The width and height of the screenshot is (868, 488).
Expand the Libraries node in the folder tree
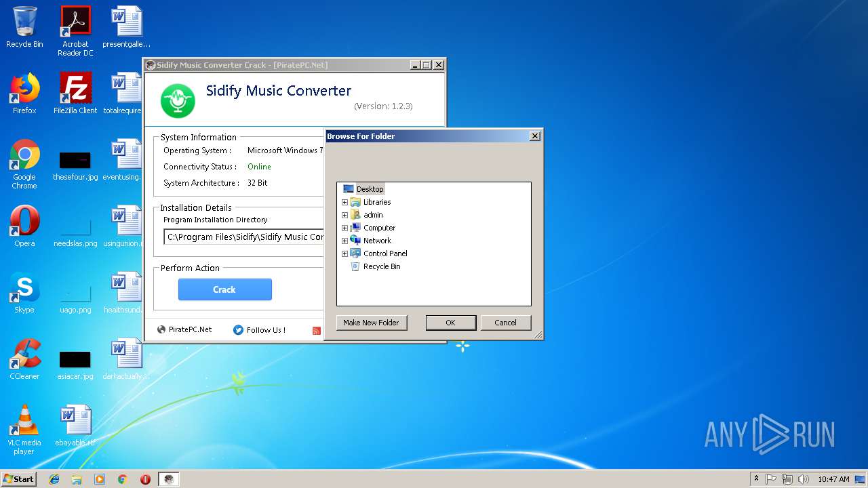tap(344, 202)
